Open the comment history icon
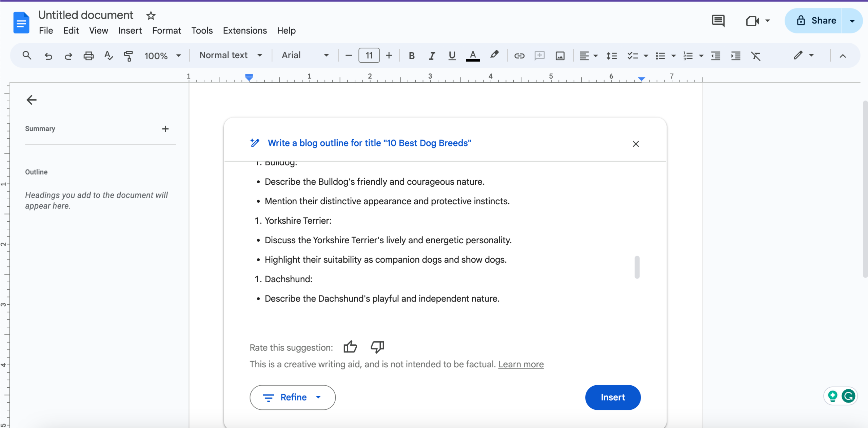This screenshot has height=428, width=868. pyautogui.click(x=718, y=21)
